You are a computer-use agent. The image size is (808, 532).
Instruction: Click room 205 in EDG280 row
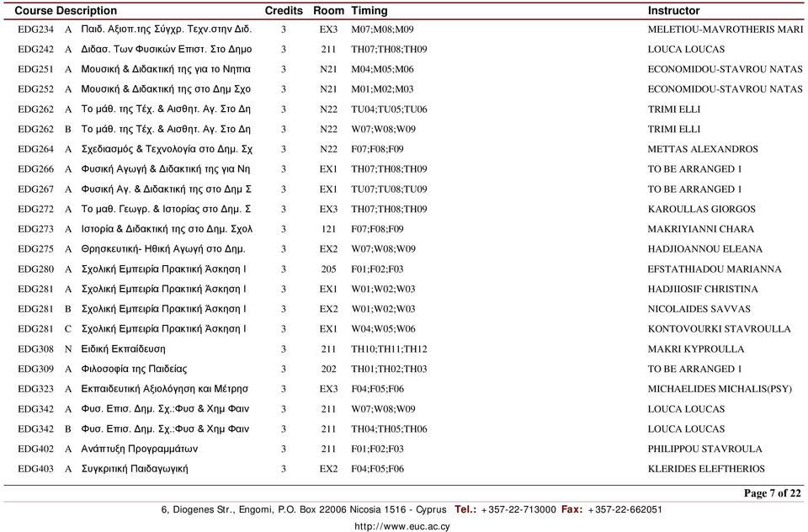(328, 269)
